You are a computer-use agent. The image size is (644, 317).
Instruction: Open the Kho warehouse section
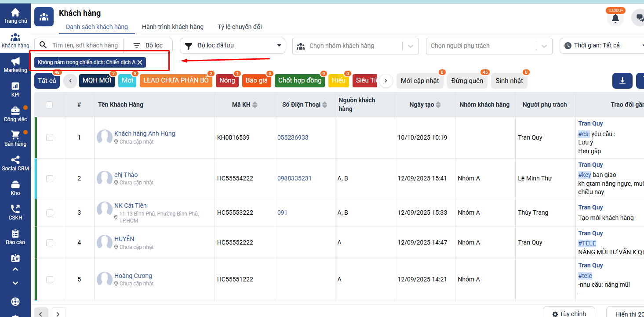(15, 187)
